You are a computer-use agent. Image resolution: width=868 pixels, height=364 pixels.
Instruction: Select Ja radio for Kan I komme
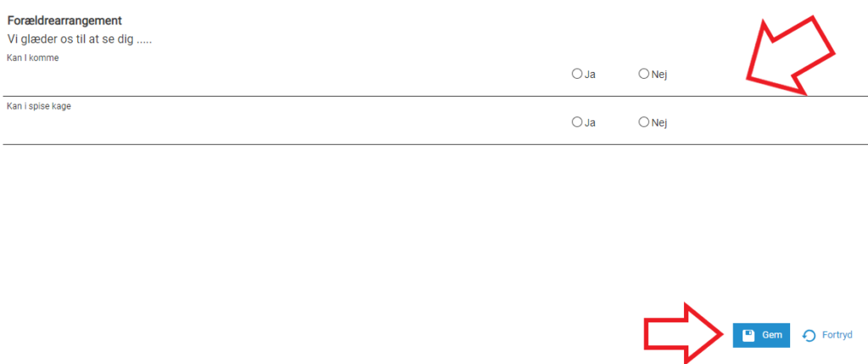point(576,74)
